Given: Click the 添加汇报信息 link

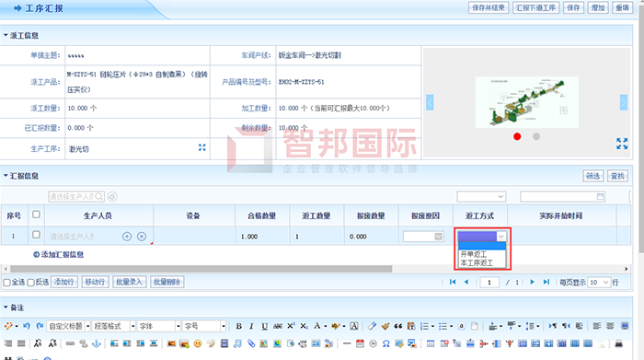Looking at the screenshot, I should click(x=58, y=255).
